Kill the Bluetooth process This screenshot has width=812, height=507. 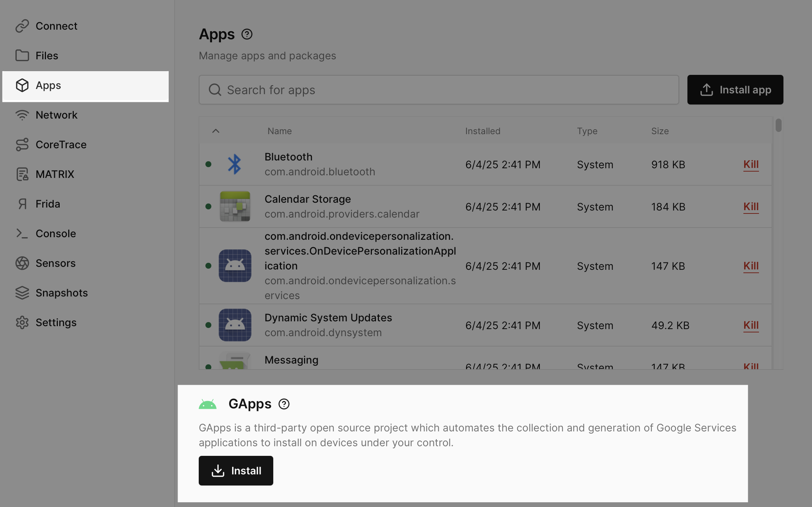point(751,164)
